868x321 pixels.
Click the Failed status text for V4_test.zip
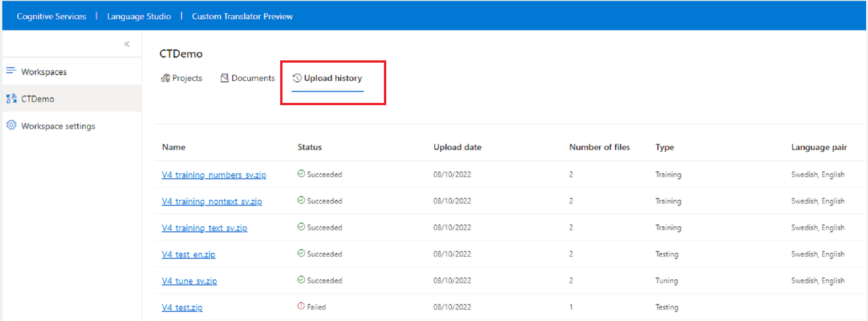[316, 307]
